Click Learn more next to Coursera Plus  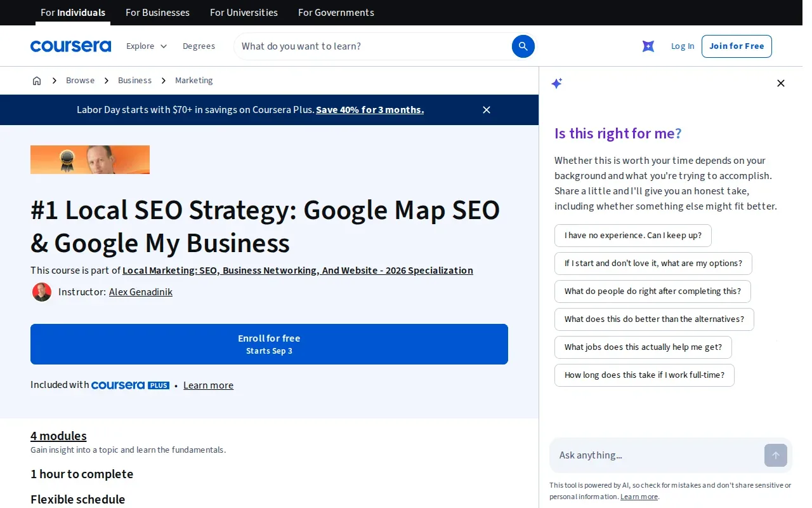pyautogui.click(x=208, y=385)
